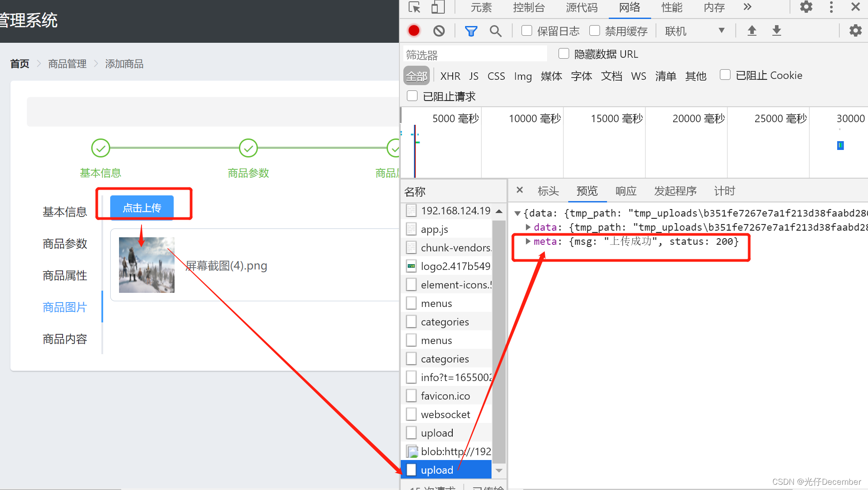Click the export HAR download arrow icon
Image resolution: width=868 pixels, height=490 pixels.
(776, 30)
